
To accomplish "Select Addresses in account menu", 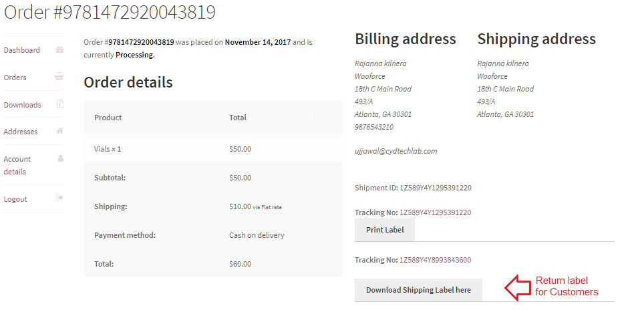I will point(21,132).
